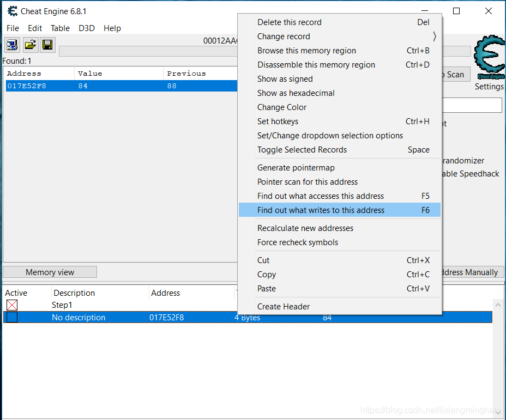Select Toggle Selected Records
This screenshot has width=506, height=420.
(340, 150)
